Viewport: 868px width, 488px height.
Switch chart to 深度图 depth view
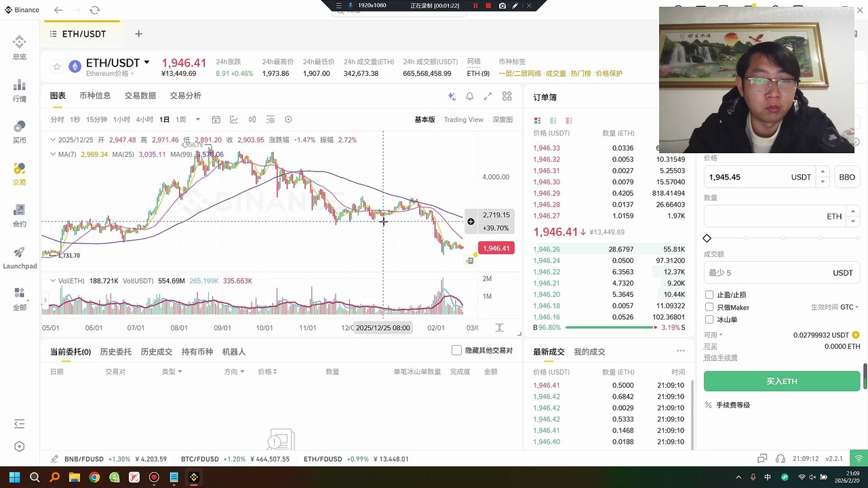(x=502, y=119)
